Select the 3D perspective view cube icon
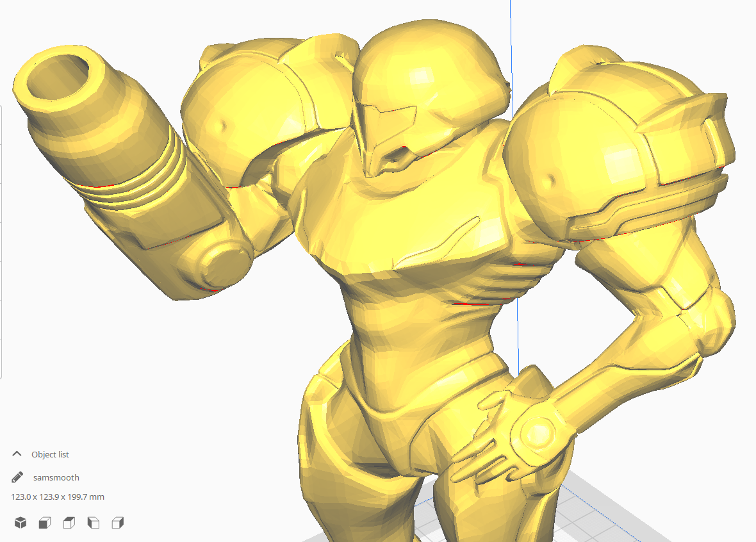 (21, 523)
